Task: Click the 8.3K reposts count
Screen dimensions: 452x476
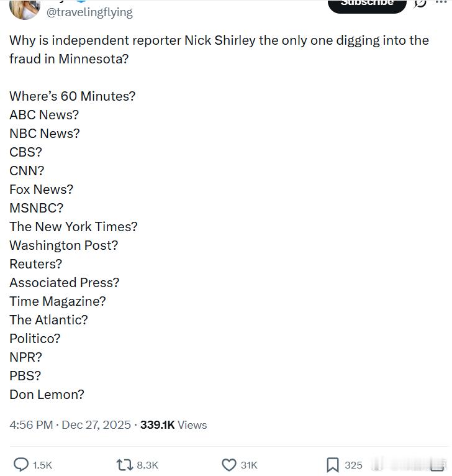Action: pyautogui.click(x=147, y=465)
